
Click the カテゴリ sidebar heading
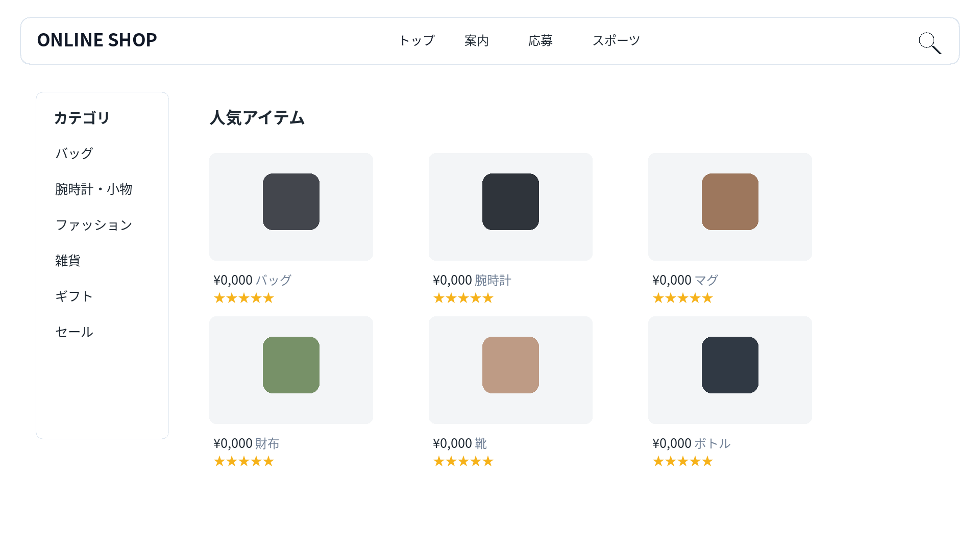82,117
